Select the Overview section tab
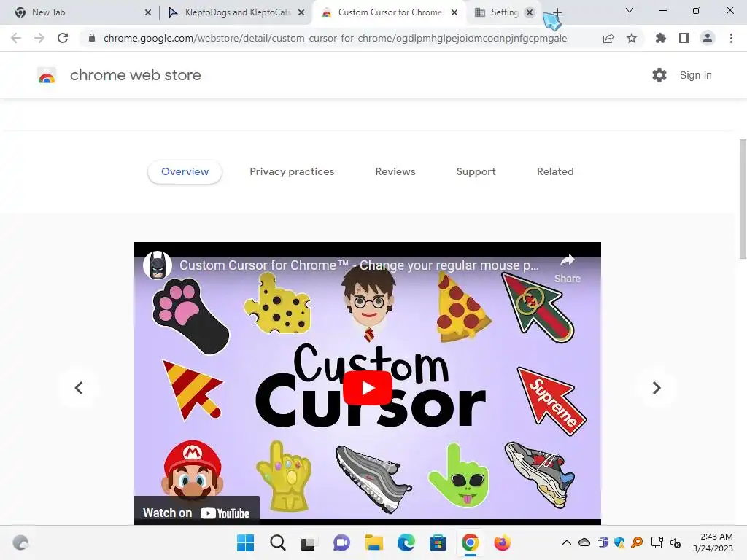 tap(185, 172)
